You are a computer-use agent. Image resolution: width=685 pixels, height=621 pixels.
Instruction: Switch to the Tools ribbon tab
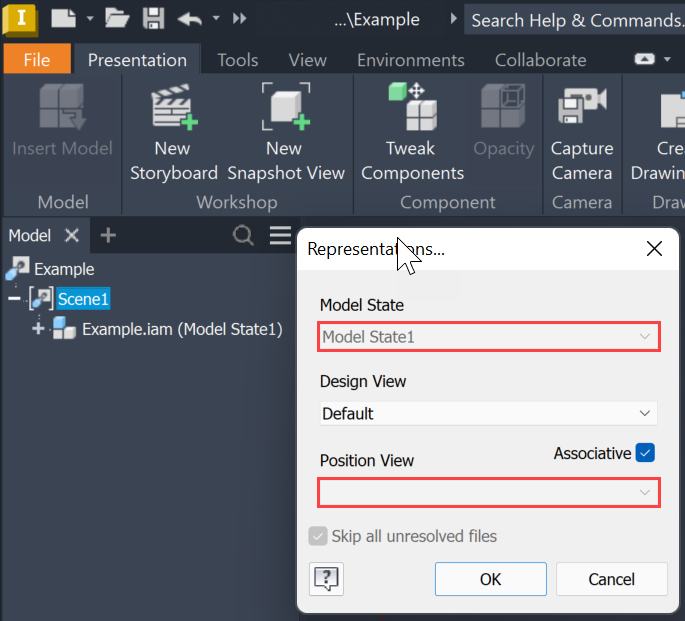[238, 60]
